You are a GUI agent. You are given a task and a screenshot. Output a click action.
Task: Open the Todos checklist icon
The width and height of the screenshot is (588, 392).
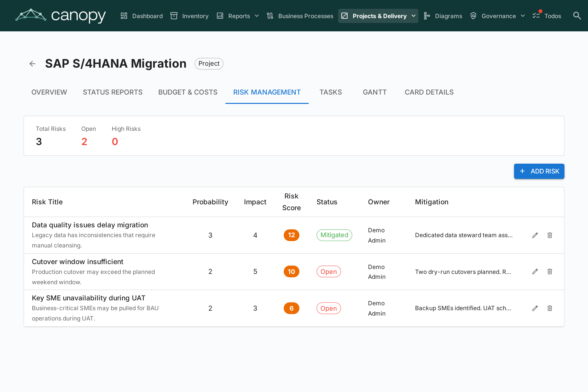coord(536,16)
